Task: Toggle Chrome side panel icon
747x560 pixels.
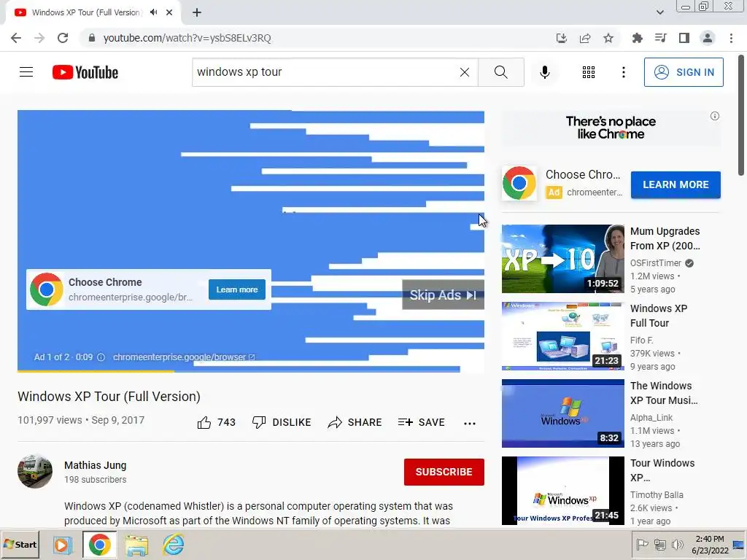Action: [684, 38]
